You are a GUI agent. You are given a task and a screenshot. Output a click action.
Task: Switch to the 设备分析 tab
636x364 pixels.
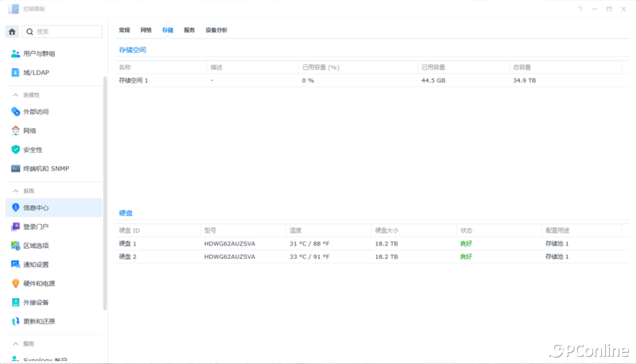point(216,30)
